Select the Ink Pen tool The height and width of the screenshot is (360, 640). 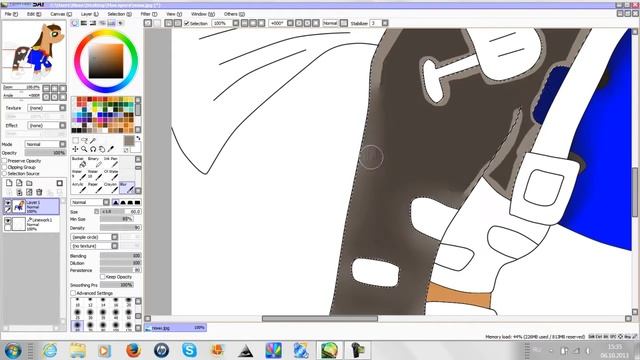[x=111, y=162]
